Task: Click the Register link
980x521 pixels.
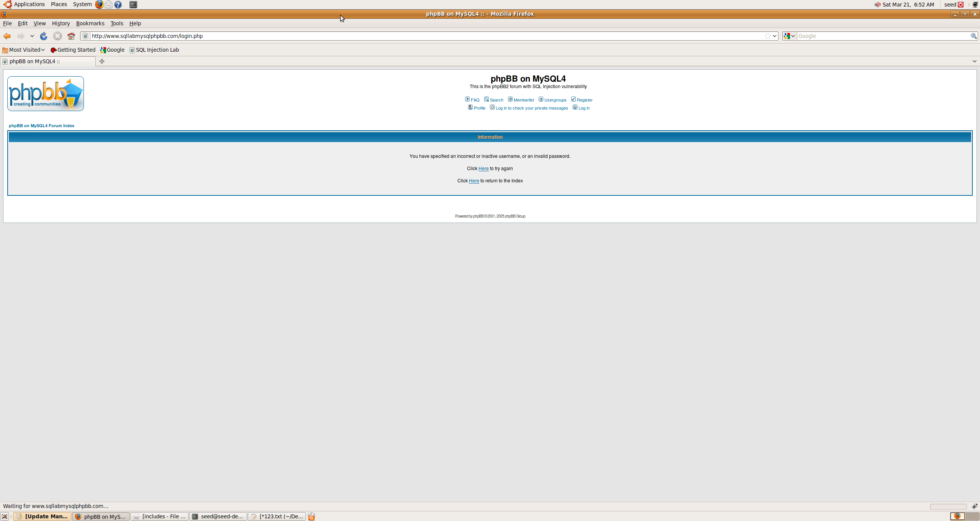Action: point(584,100)
